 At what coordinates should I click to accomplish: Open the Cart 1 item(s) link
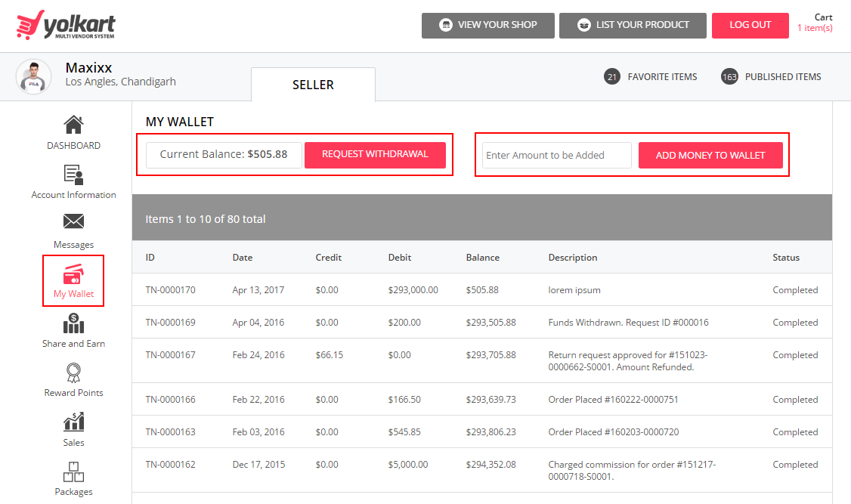(x=815, y=23)
